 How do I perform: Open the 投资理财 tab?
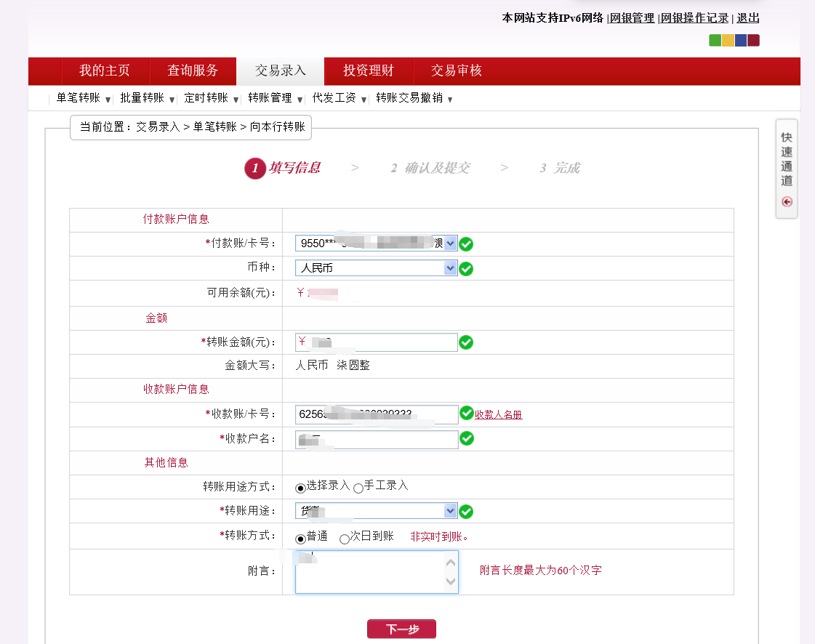click(x=369, y=71)
